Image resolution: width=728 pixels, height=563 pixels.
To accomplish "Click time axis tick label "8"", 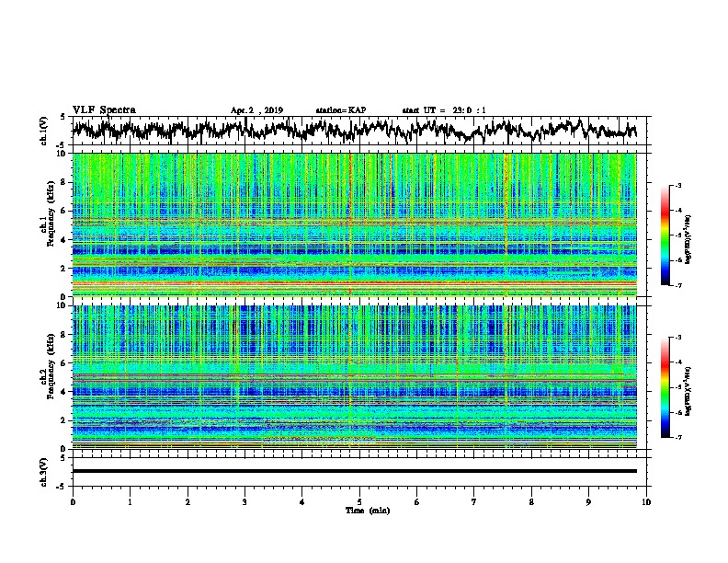I will [x=531, y=502].
